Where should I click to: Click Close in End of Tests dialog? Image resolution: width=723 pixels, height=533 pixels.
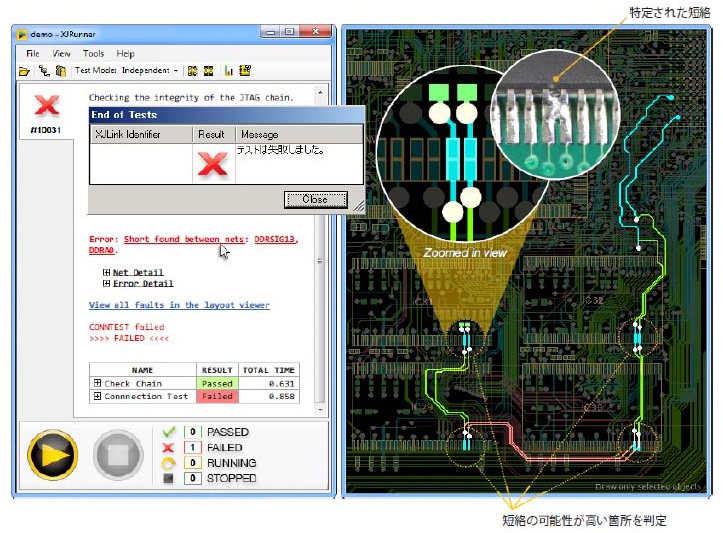314,199
